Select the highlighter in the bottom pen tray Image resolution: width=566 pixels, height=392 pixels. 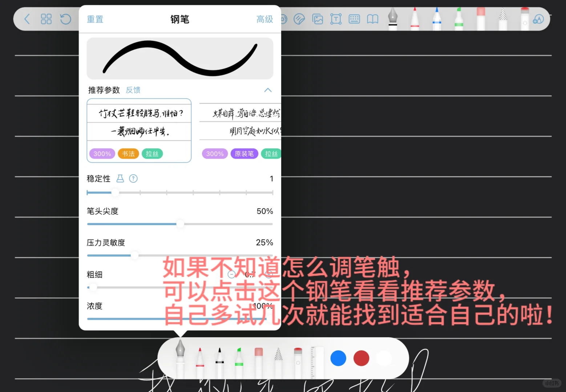click(x=239, y=359)
